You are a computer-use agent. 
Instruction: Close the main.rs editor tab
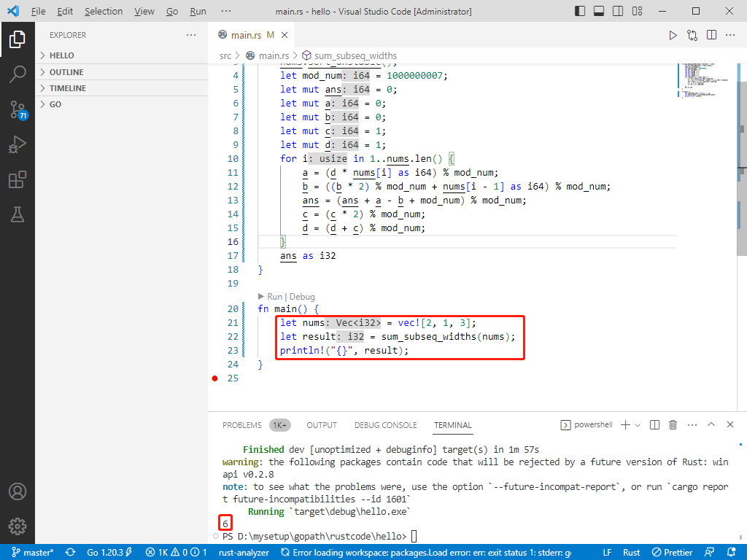coord(285,35)
